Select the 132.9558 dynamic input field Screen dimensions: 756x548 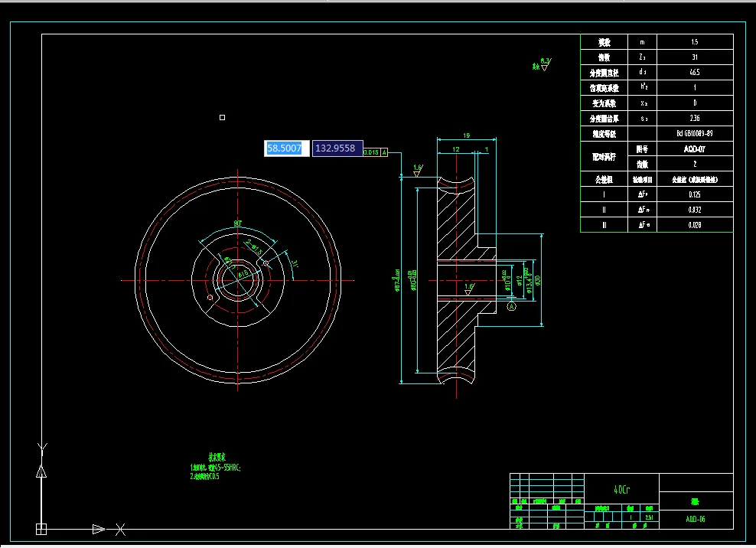(337, 148)
